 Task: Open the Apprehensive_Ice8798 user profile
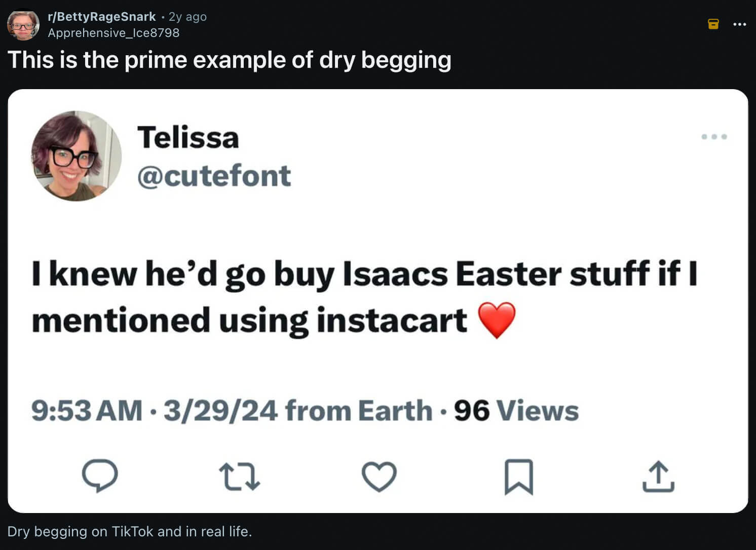click(x=114, y=33)
